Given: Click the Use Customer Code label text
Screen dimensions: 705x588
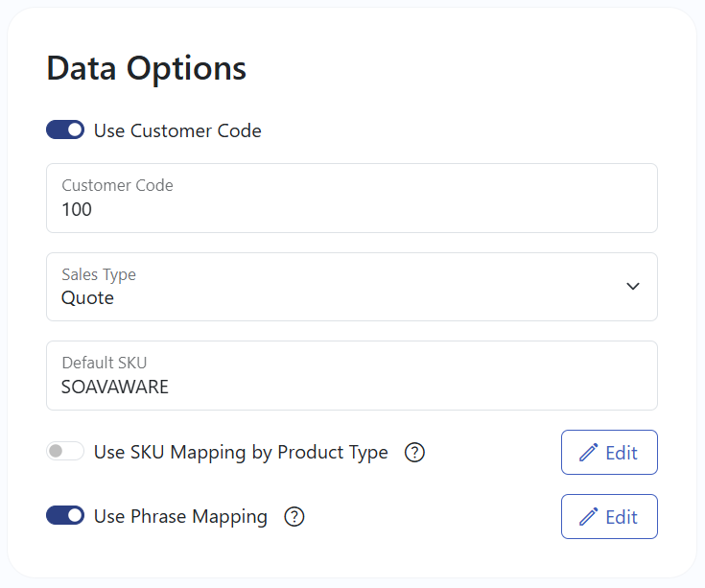Looking at the screenshot, I should (x=177, y=130).
